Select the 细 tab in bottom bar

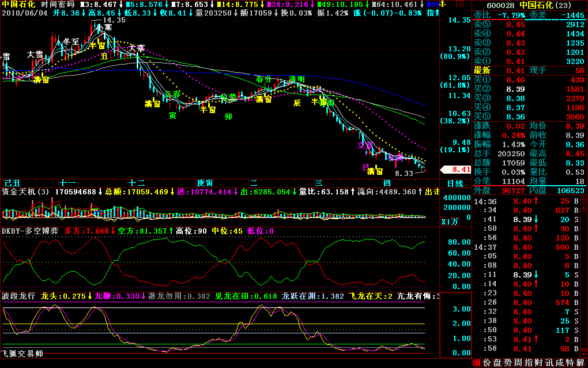click(x=477, y=362)
